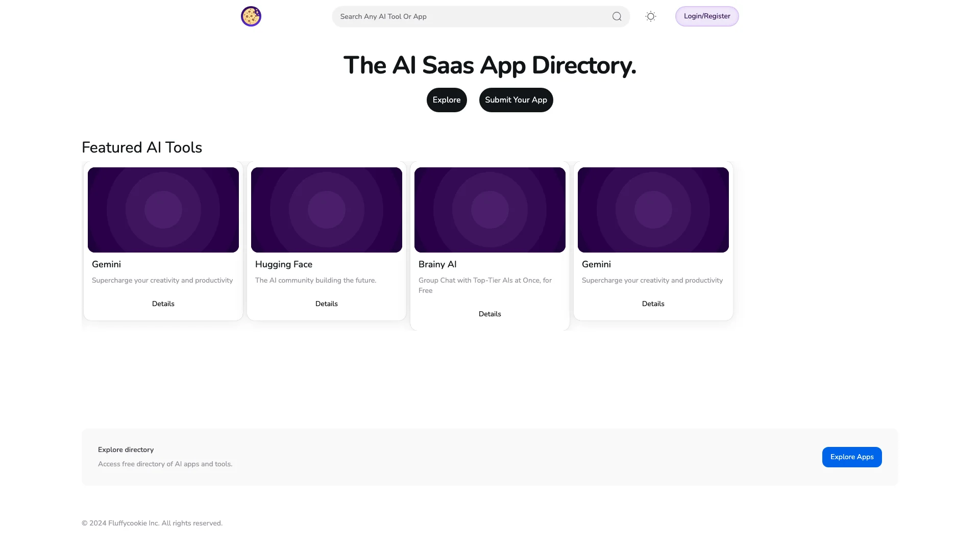Open Details for Hugging Face
Viewport: 980px width, 551px height.
327,304
